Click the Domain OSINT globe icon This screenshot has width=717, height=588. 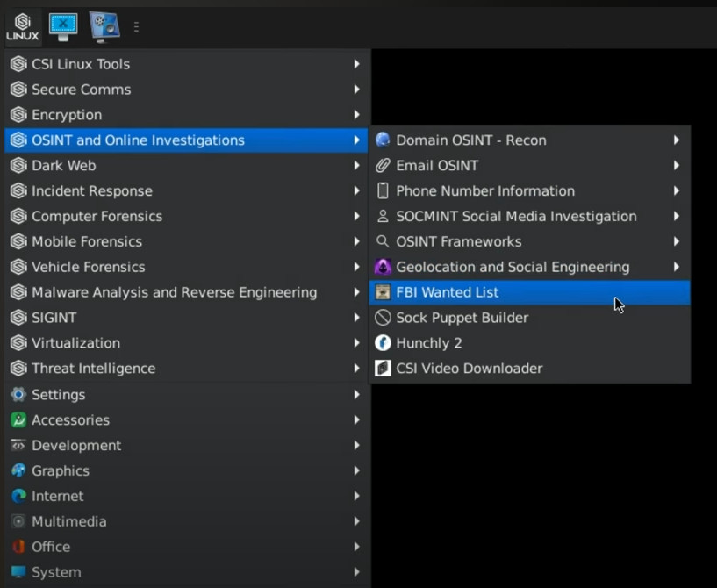tap(383, 140)
